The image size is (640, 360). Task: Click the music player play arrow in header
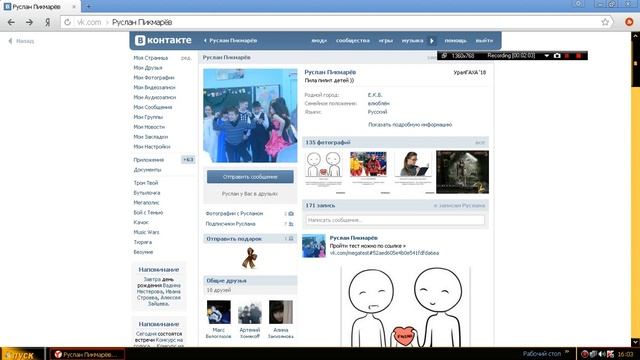(x=432, y=40)
